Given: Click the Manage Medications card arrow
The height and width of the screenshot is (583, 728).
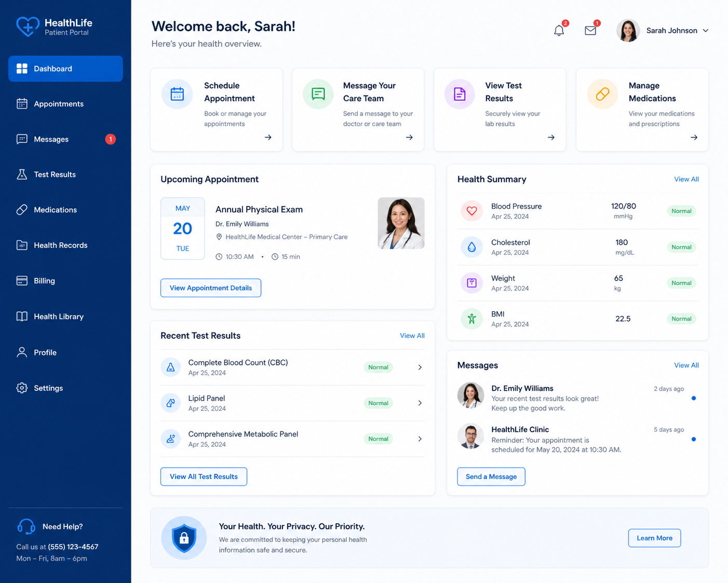Looking at the screenshot, I should click(694, 137).
